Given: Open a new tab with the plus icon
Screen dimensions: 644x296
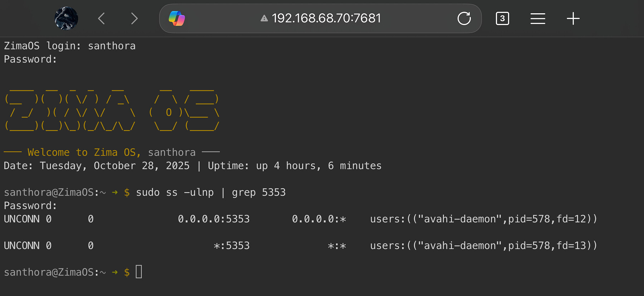Looking at the screenshot, I should coord(573,18).
